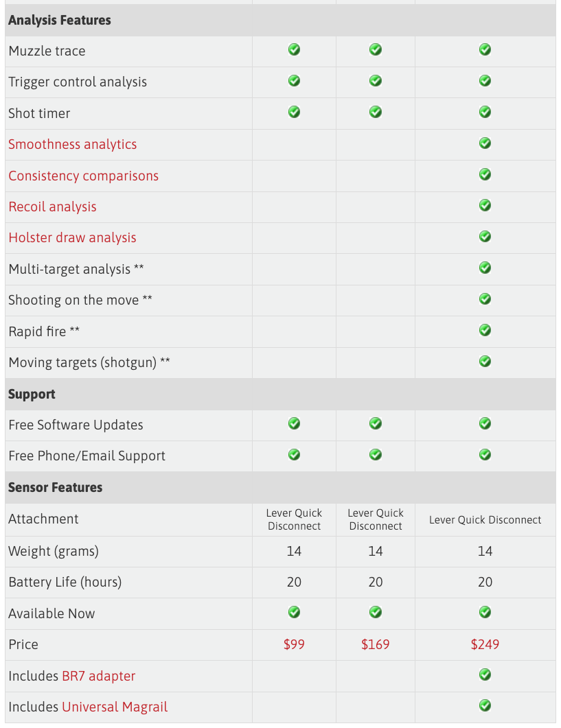561x728 pixels.
Task: Open the Universal Magrail link
Action: [x=115, y=707]
